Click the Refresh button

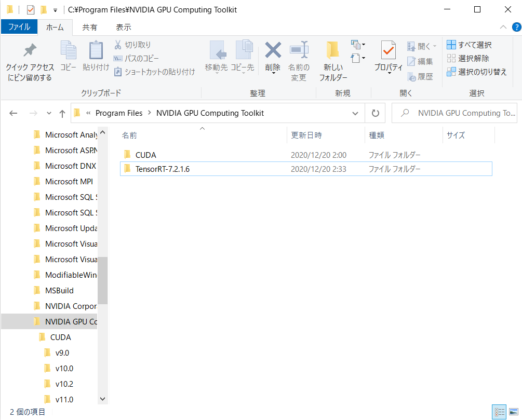(375, 113)
